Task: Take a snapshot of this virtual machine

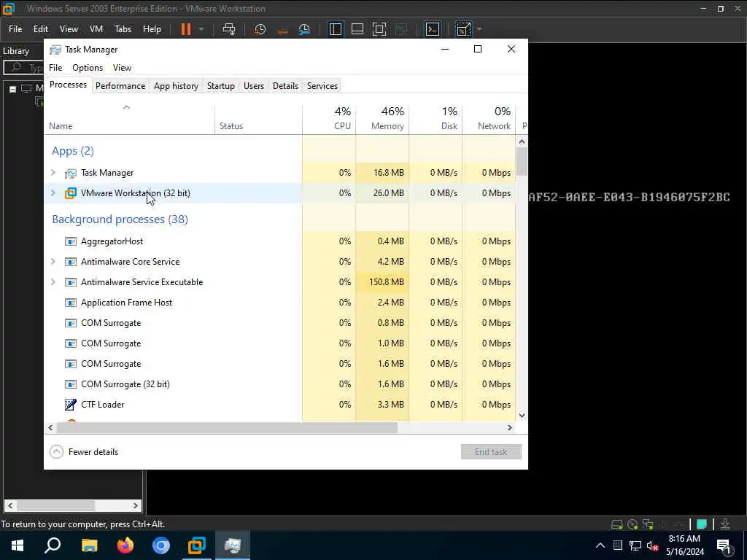Action: (260, 29)
